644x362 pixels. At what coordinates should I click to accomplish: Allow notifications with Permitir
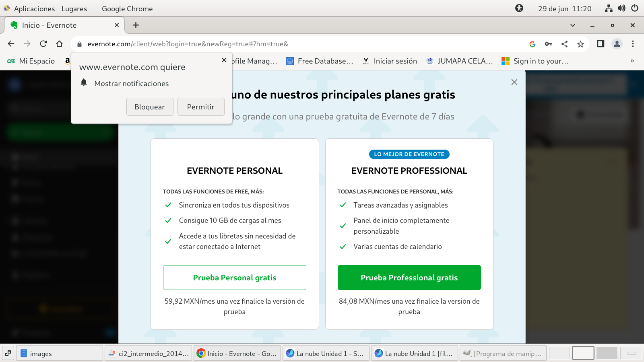200,107
